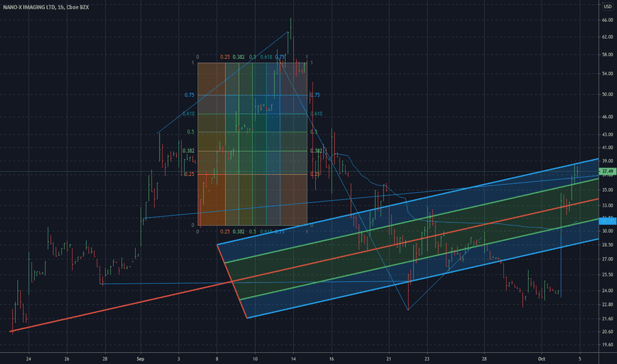Click the 41.00 price axis label
The width and height of the screenshot is (617, 364).
tap(607, 148)
